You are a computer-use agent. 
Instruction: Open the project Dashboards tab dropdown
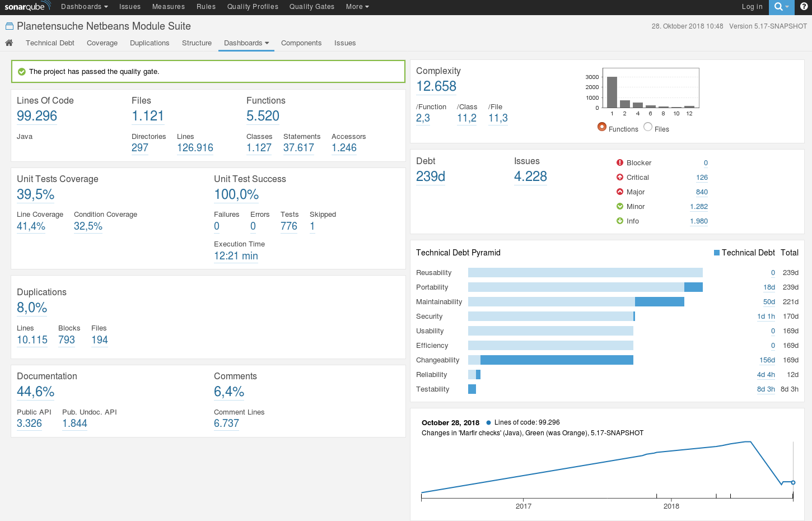[x=246, y=43]
